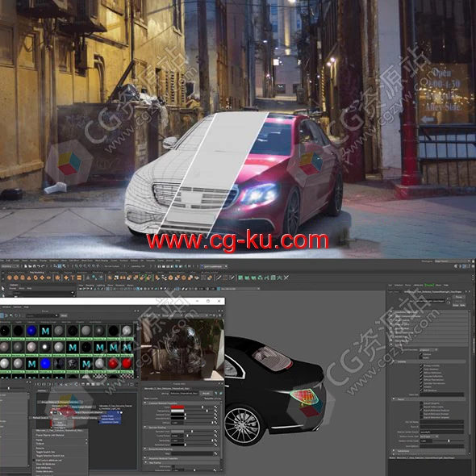Choose Frame Objects with Material from context menu
The image size is (476, 476).
50,435
